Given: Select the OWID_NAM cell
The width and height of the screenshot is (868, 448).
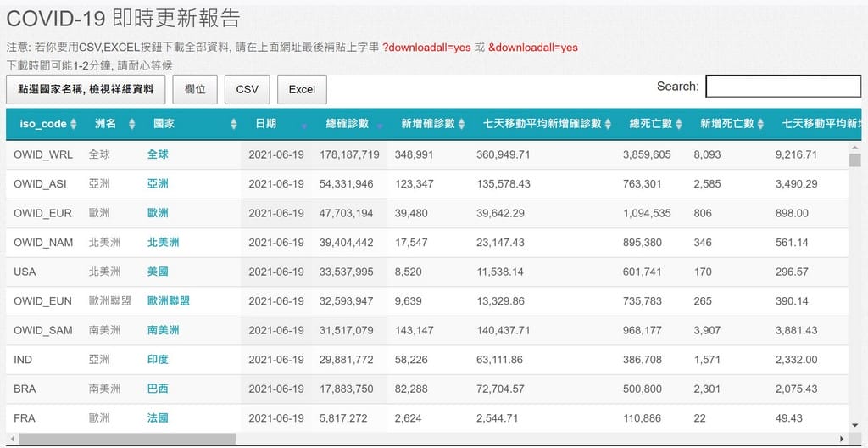Looking at the screenshot, I should 43,243.
